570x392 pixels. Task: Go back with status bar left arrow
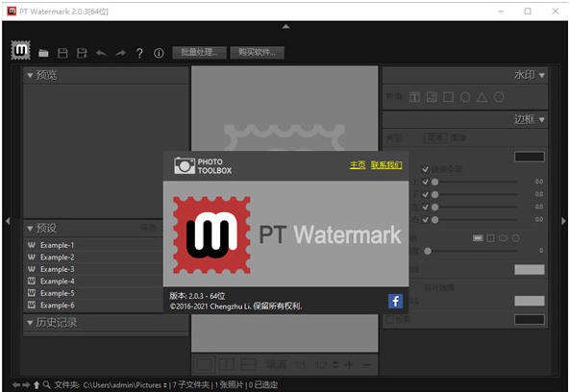click(16, 384)
